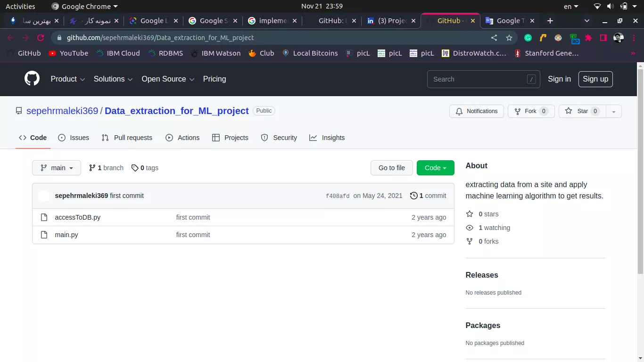Open the Packages heading link
Viewport: 644px width, 362px height.
click(x=483, y=325)
